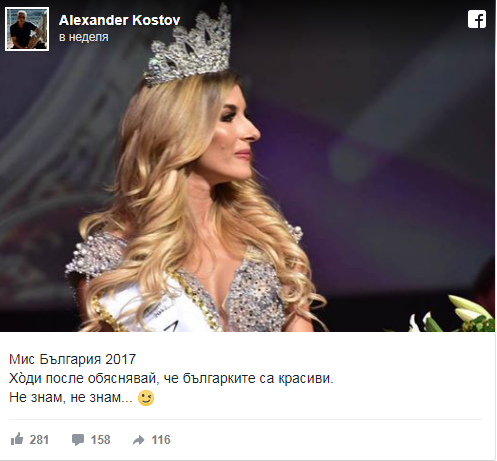This screenshot has height=461, width=497.
Task: Open the 'в неделя' timestamp link
Action: (x=84, y=37)
